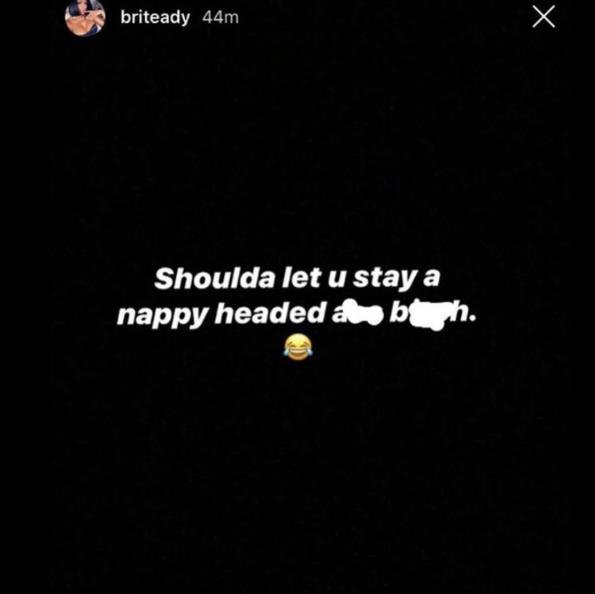Tap the empty black area above the story text
Screen dimensions: 595x594
pos(298,152)
